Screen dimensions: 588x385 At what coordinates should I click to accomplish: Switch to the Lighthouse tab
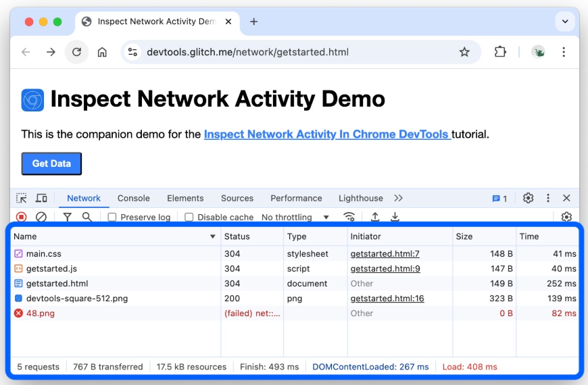[361, 199]
